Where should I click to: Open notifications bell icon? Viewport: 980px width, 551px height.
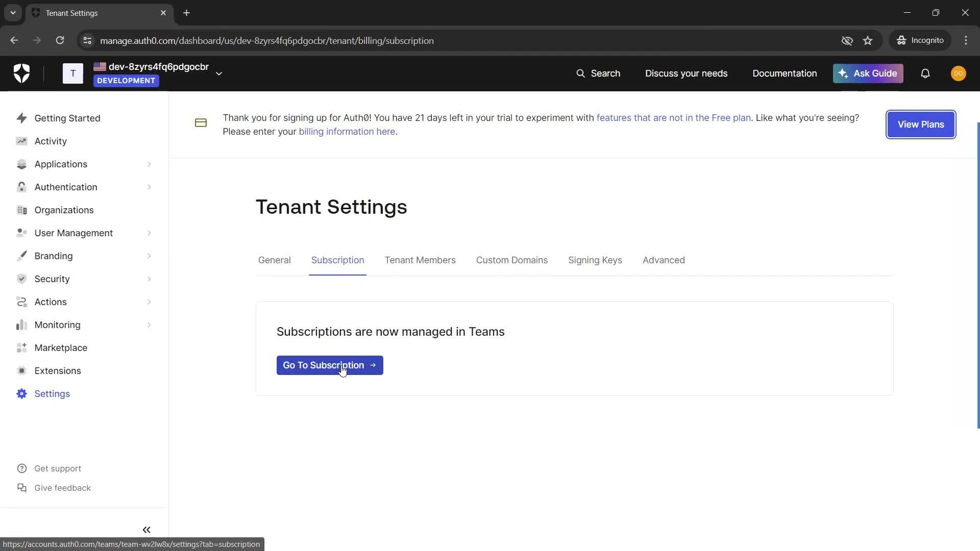coord(925,73)
